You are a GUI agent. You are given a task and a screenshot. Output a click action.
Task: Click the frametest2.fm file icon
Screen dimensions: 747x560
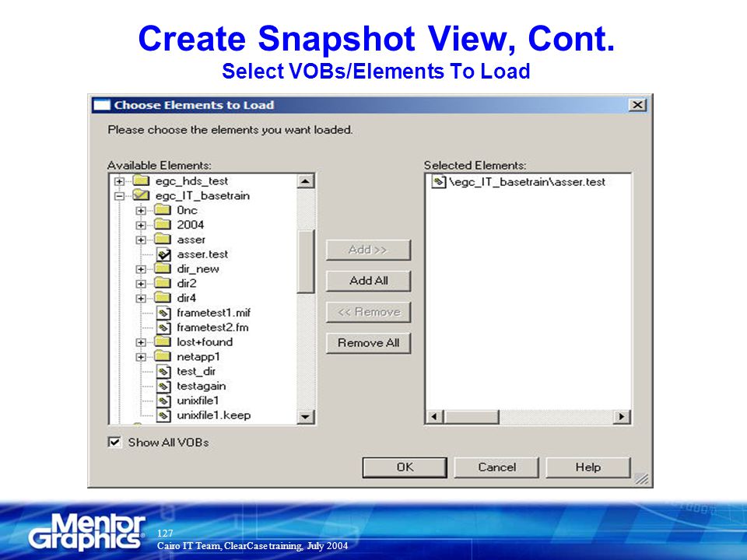(163, 327)
